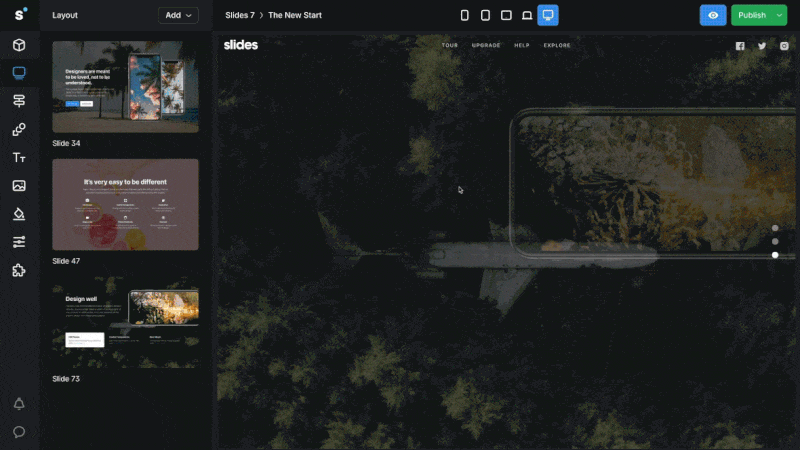Click the Slides 7 breadcrumb
The image size is (800, 450).
coord(240,15)
